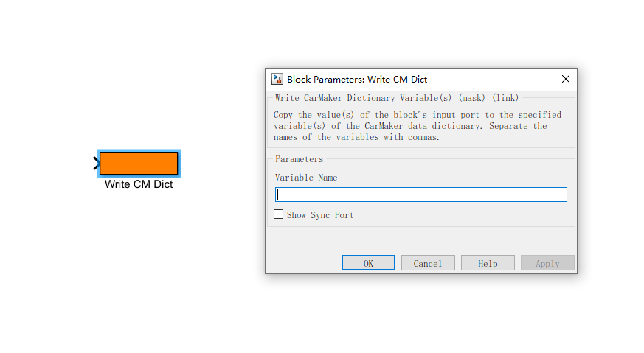The width and height of the screenshot is (644, 353).
Task: Click the Show Sync Port label text
Action: (x=320, y=215)
